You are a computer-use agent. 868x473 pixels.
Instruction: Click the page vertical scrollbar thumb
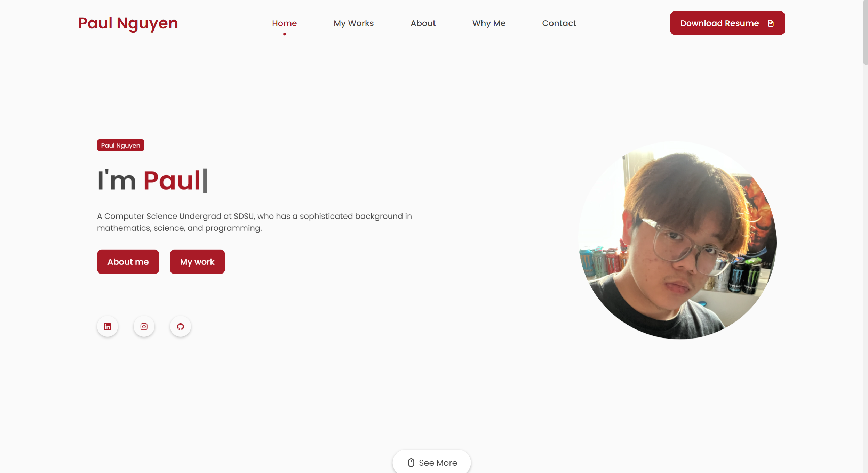click(x=866, y=32)
